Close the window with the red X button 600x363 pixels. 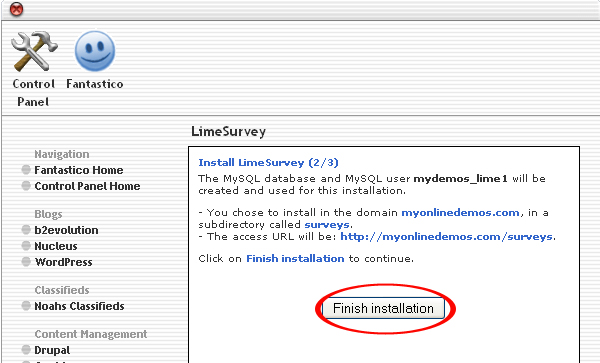pos(16,9)
